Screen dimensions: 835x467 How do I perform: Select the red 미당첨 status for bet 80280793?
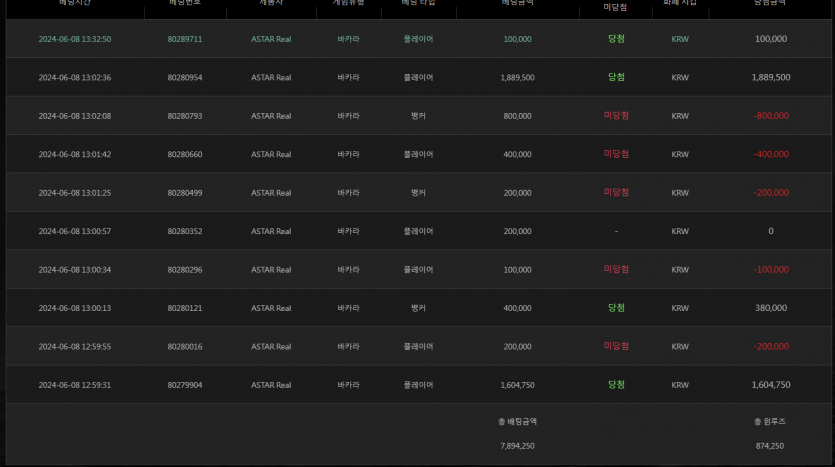point(616,116)
